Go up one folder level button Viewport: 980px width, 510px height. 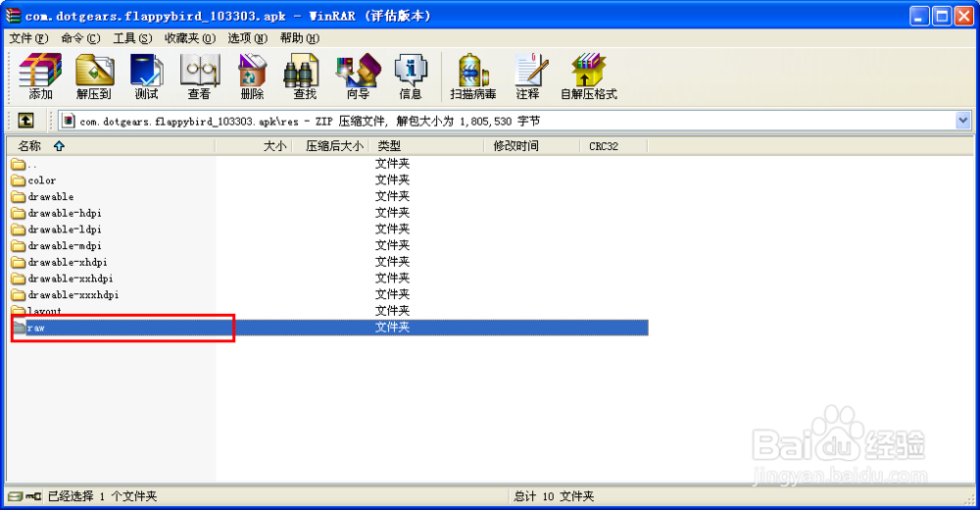point(25,121)
